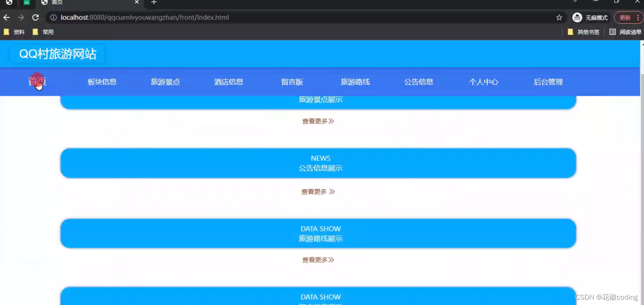Go back with the browser back arrow
The image size is (644, 305).
pos(7,18)
